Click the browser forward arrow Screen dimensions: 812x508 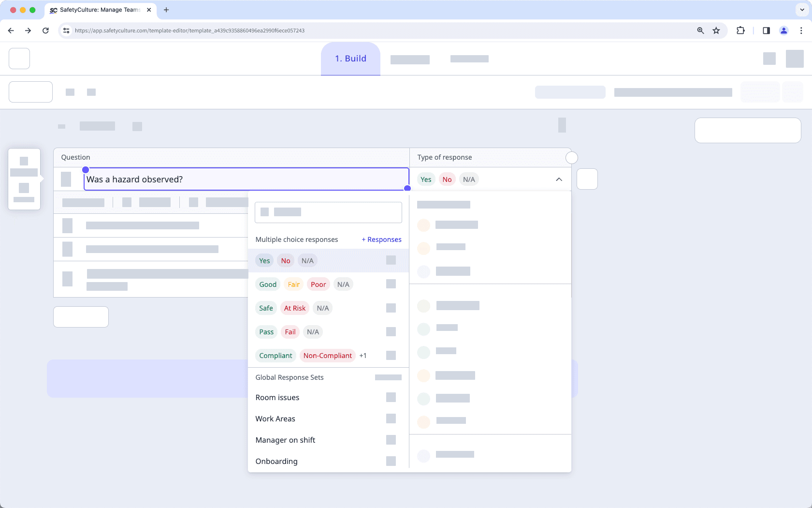click(x=28, y=30)
